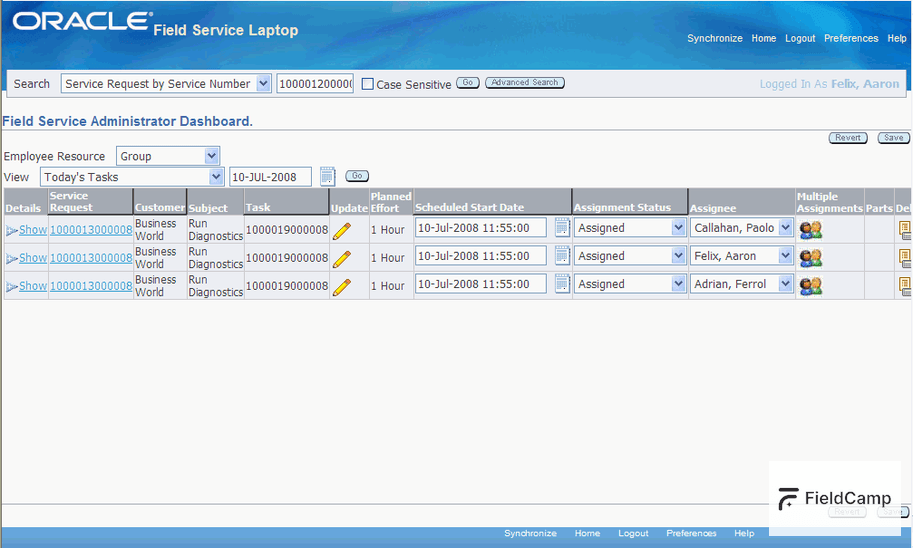Viewport: 913px width, 548px height.
Task: Click multiple assignments icon in Adrian's row
Action: [x=810, y=286]
